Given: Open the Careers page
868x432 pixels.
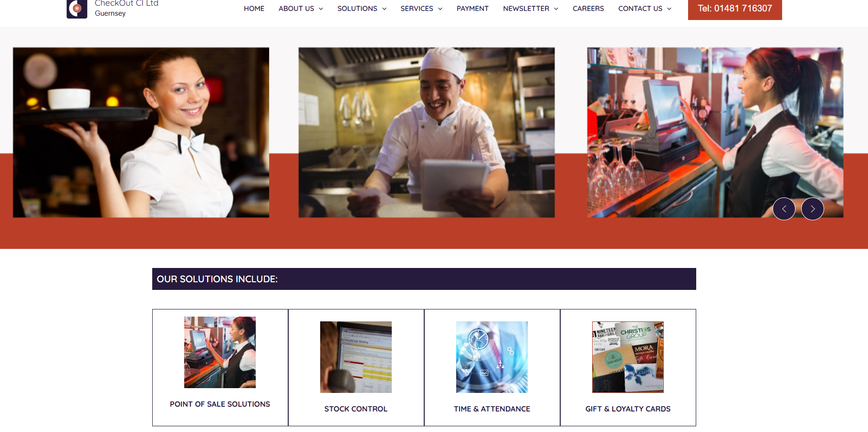Looking at the screenshot, I should [588, 9].
